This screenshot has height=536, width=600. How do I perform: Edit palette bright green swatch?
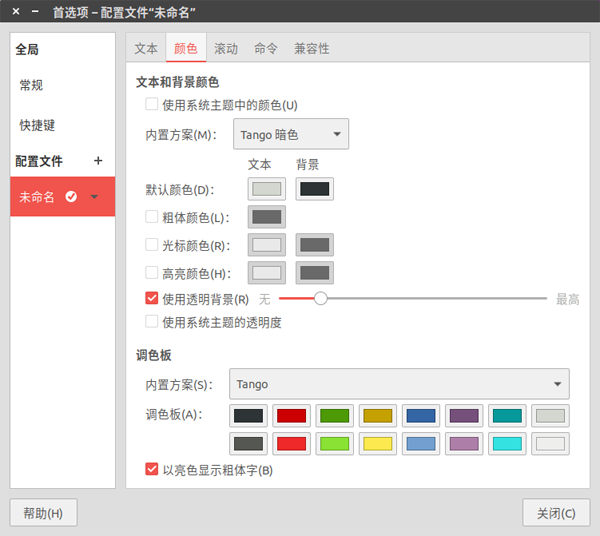pos(334,444)
